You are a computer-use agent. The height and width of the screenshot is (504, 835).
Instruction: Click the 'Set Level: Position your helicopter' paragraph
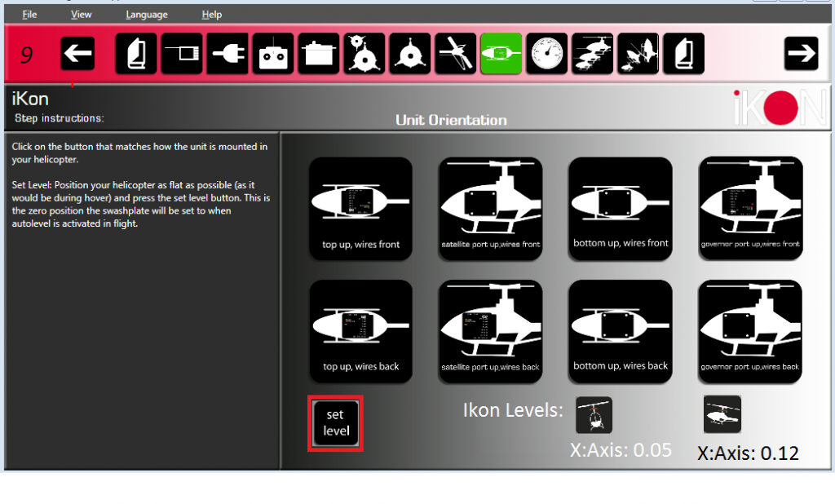(x=140, y=204)
